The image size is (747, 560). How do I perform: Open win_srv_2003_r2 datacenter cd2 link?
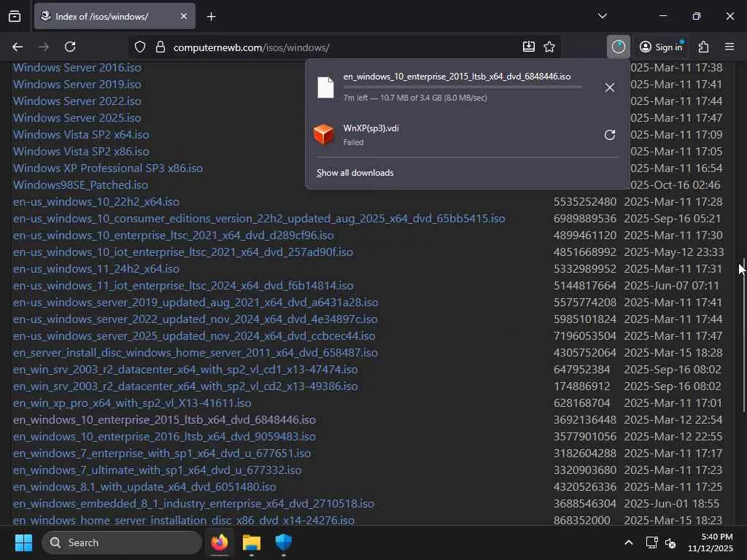[185, 386]
